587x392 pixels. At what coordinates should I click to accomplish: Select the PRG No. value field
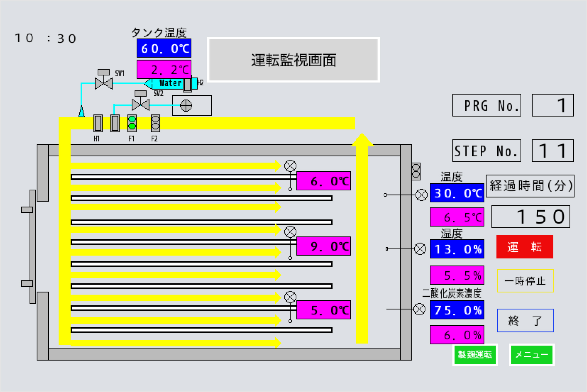[553, 105]
